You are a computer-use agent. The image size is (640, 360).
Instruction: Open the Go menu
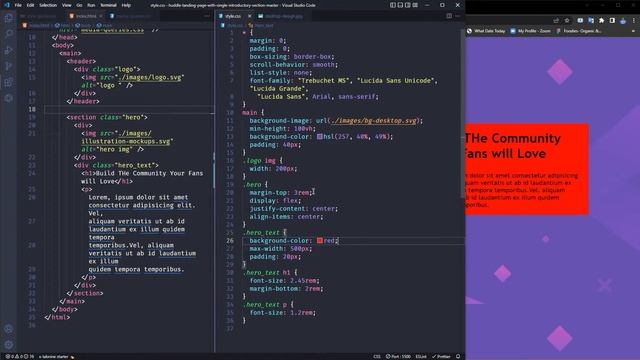(79, 5)
